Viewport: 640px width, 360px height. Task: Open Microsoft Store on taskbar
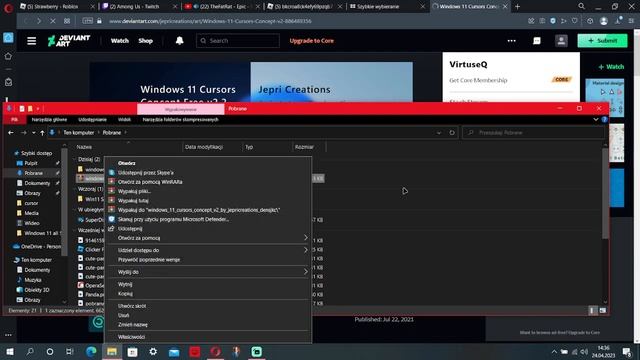[133, 351]
